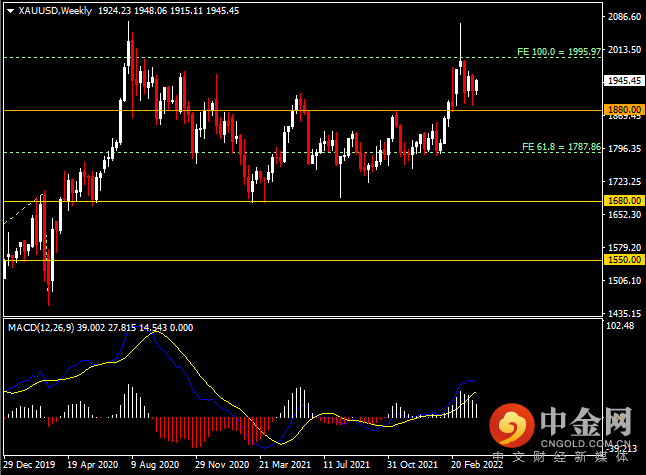Click the 1880.00 orange price tag
Screen dimensions: 646x475
coord(624,110)
